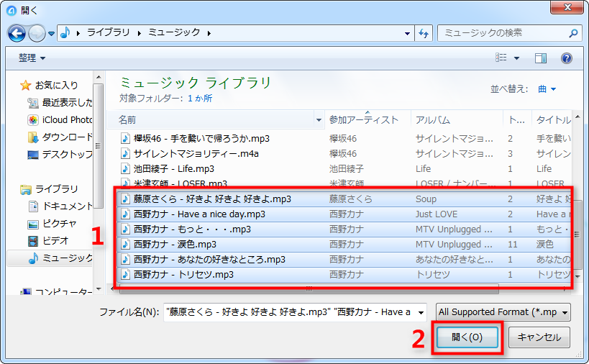Click the Just LOVE album cell
This screenshot has width=589, height=364.
click(x=436, y=214)
